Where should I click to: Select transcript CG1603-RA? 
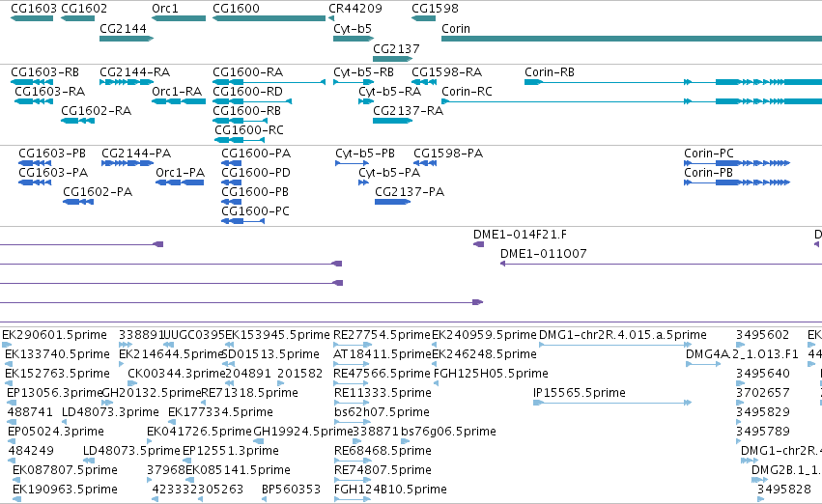click(34, 101)
